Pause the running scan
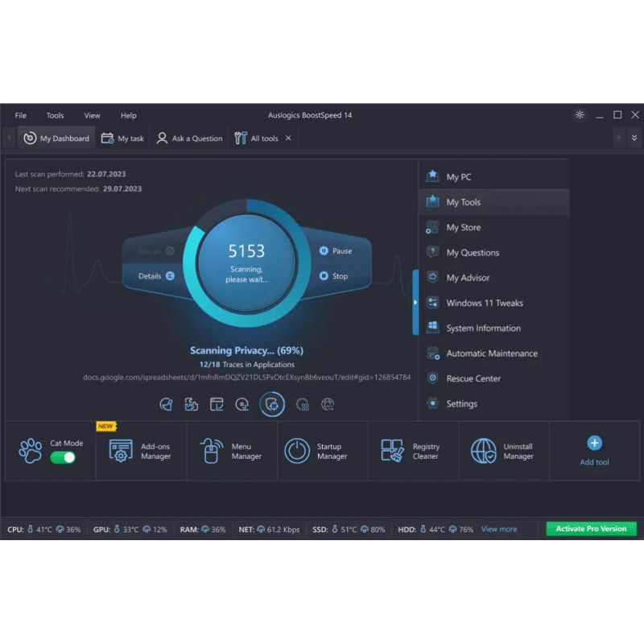 (335, 251)
